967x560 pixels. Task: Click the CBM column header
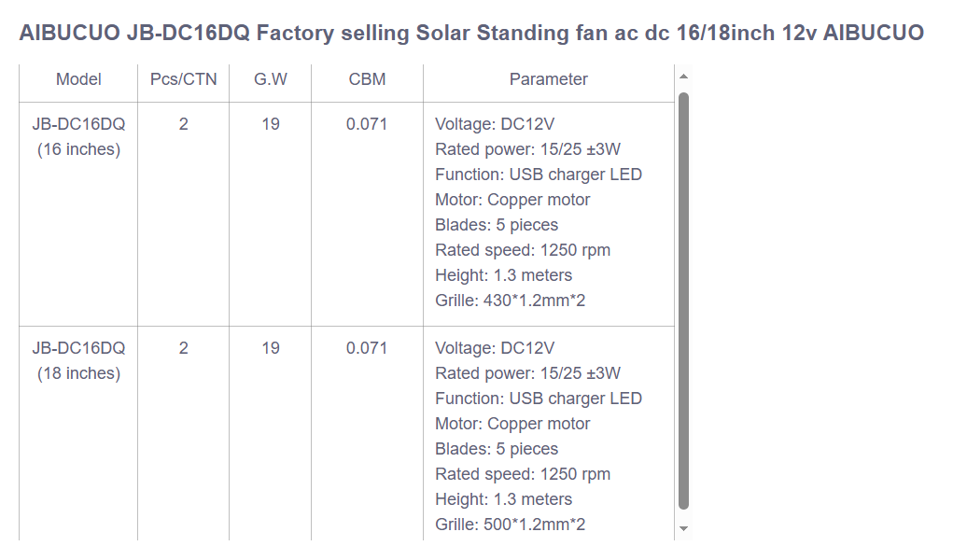click(367, 79)
